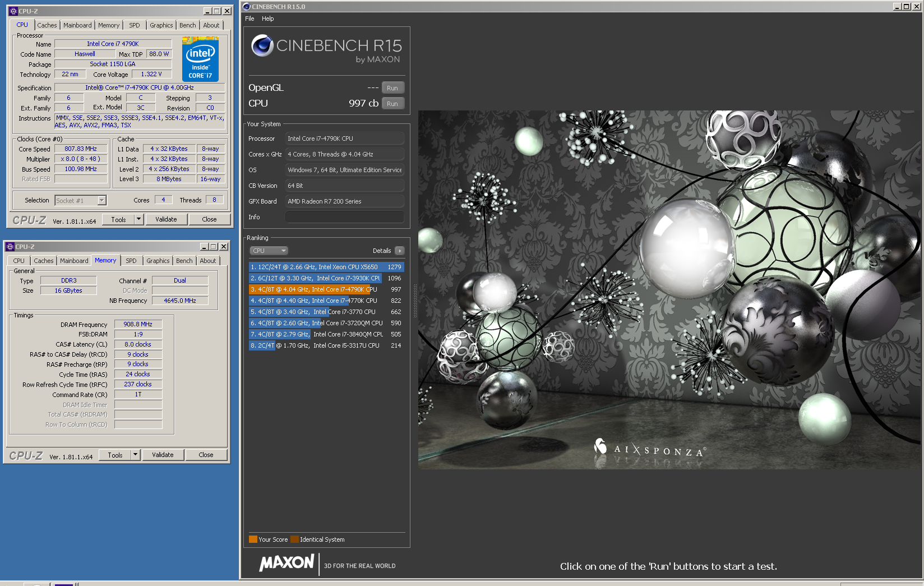Open the Tools dropdown arrow in upper CPU-Z window
Viewport: 924px width, 586px height.
tap(139, 219)
